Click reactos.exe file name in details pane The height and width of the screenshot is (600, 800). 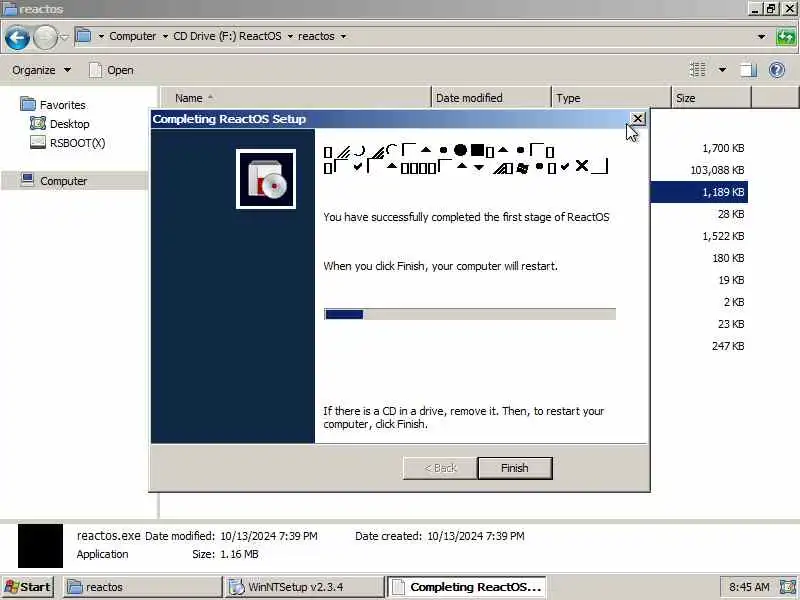109,536
